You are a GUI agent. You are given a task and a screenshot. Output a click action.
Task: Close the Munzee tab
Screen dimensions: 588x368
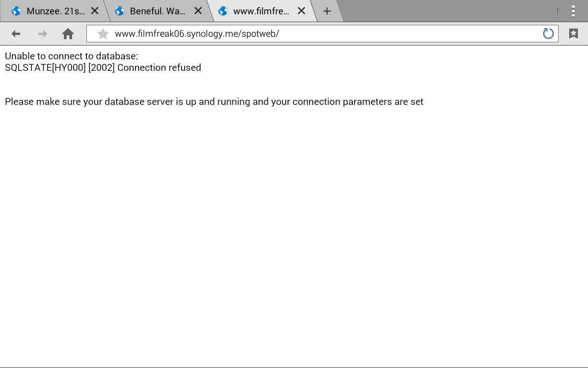tap(95, 11)
